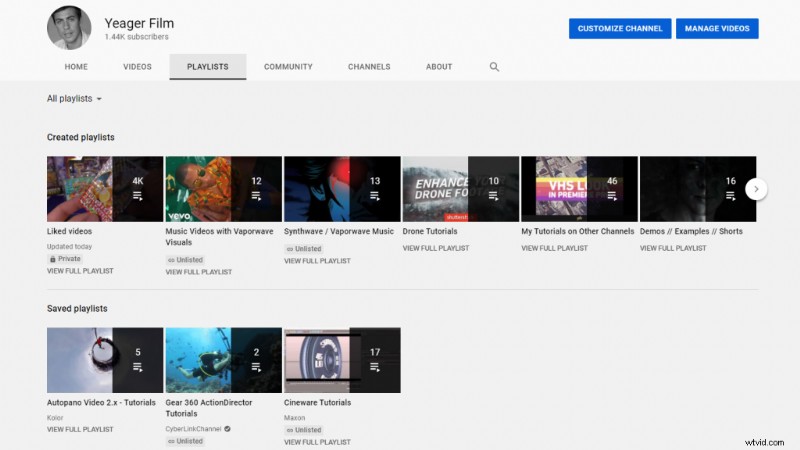Open the Liked videos playlist thumbnail
Viewport: 800px width, 450px height.
(105, 189)
